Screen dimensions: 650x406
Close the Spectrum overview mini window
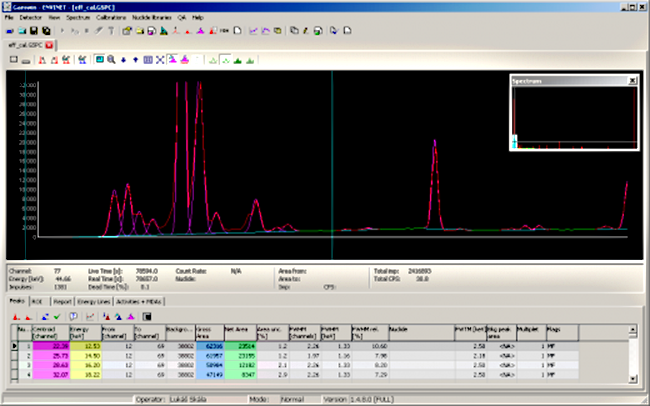point(631,79)
